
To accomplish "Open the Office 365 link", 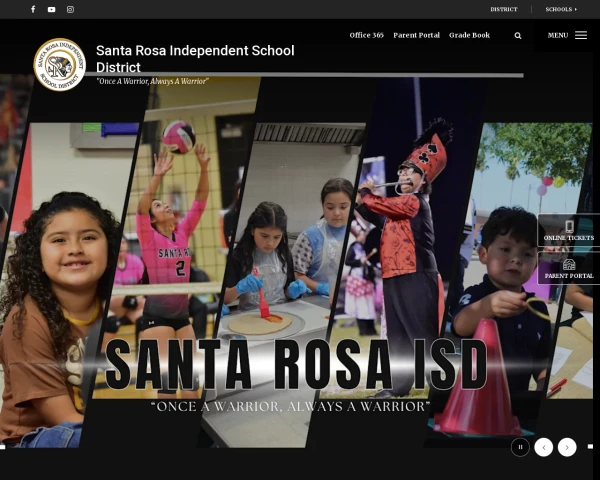I will click(x=366, y=35).
